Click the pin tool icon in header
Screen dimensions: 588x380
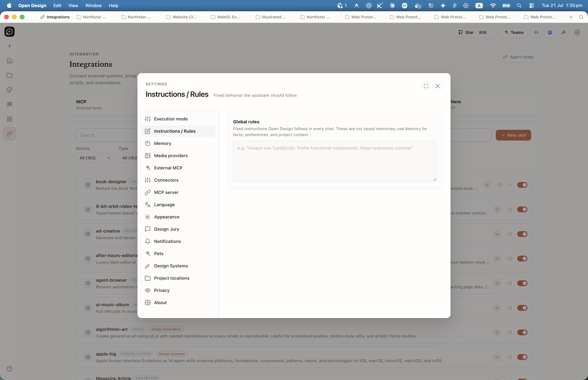coord(563,32)
